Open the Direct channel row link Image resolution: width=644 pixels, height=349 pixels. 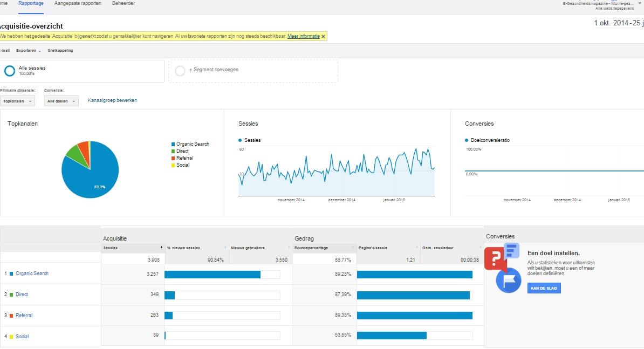pos(22,295)
